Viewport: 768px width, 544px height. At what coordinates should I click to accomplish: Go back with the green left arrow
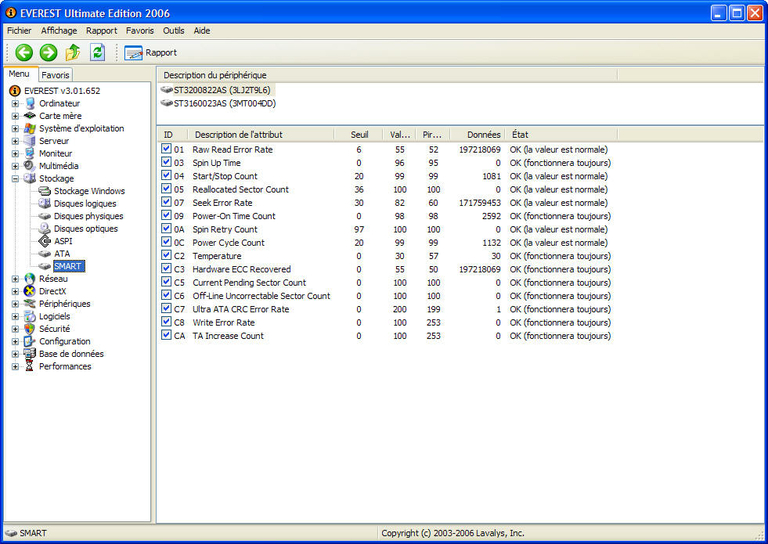tap(24, 52)
